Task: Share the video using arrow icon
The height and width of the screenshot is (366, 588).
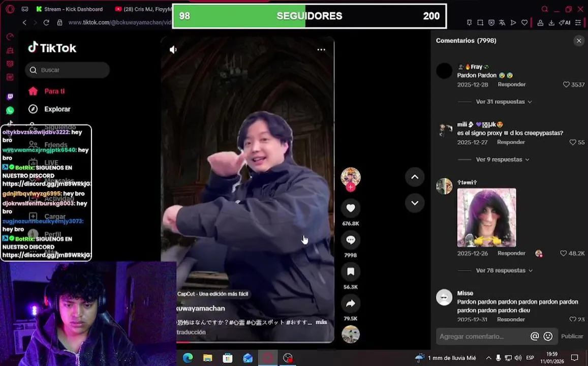Action: click(351, 303)
